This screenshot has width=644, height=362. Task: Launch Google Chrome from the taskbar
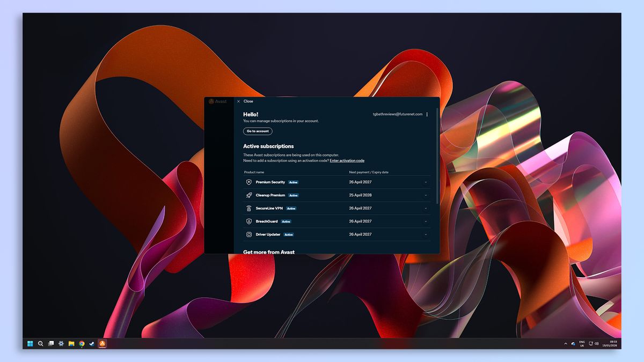click(82, 343)
